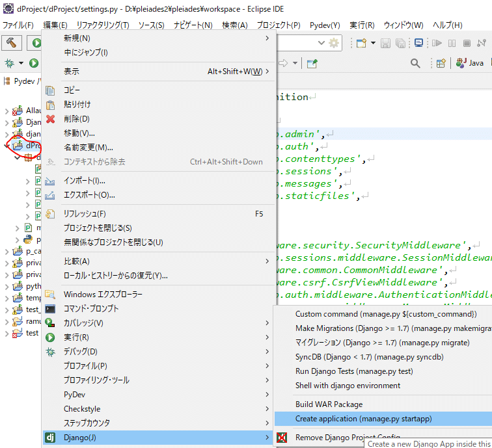Viewport: 492px width, 448px height.
Task: Select マイグレーション (manage.py migrate)
Action: coord(383,343)
